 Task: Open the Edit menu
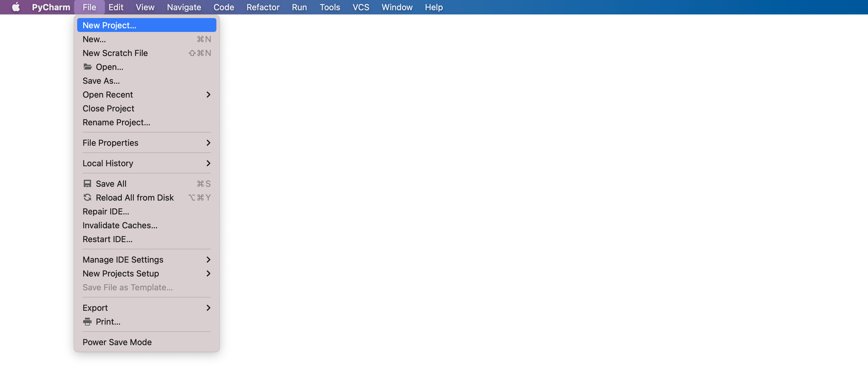coord(116,7)
